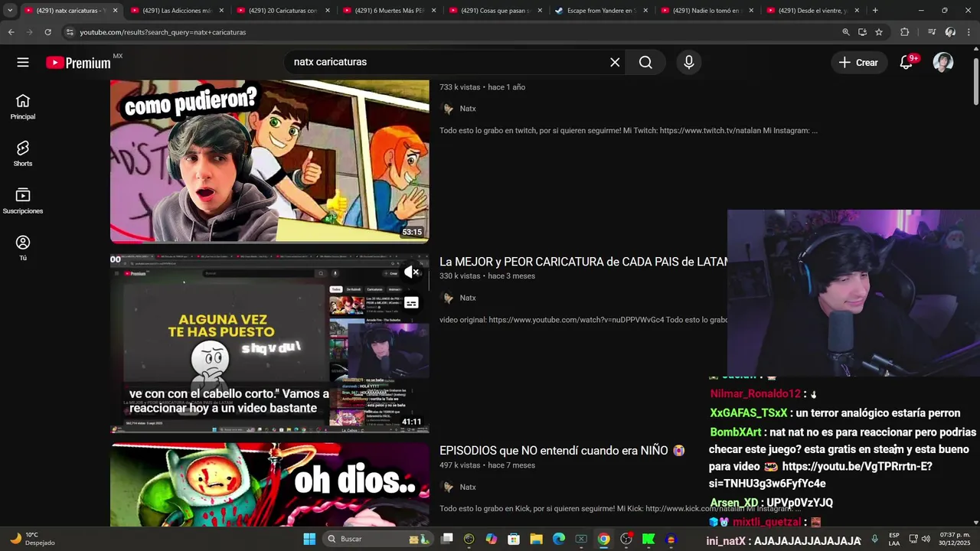The image size is (980, 551).
Task: Unmute the inline video preview
Action: pos(412,272)
